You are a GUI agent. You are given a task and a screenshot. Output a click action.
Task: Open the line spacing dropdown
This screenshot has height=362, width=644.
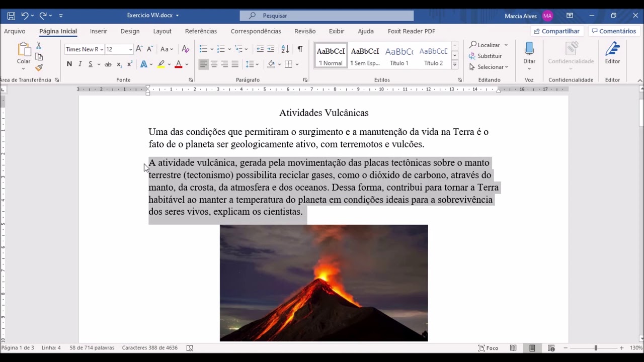[257, 64]
